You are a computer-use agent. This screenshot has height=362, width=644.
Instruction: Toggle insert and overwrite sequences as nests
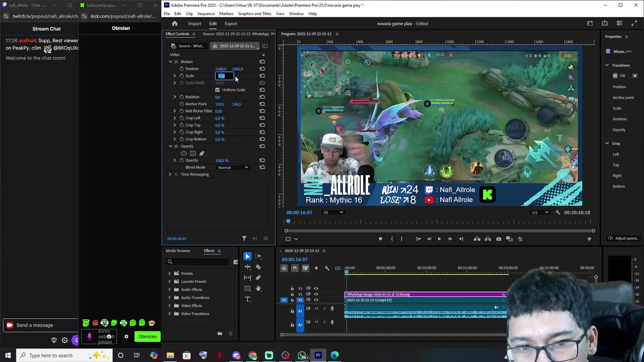284,268
